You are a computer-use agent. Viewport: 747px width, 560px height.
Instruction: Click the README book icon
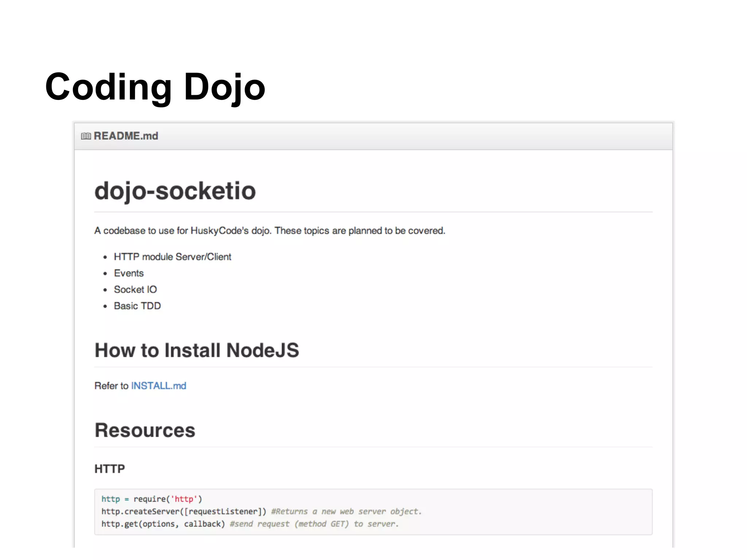[86, 136]
